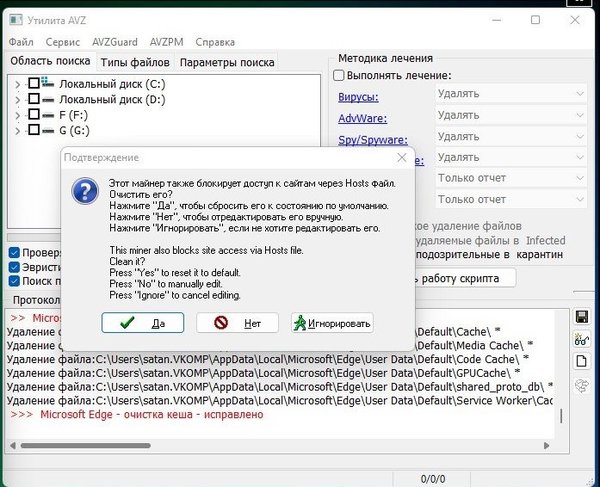Image resolution: width=600 pixels, height=487 pixels.
Task: Switch to the Типы файлов tab
Action: 135,62
